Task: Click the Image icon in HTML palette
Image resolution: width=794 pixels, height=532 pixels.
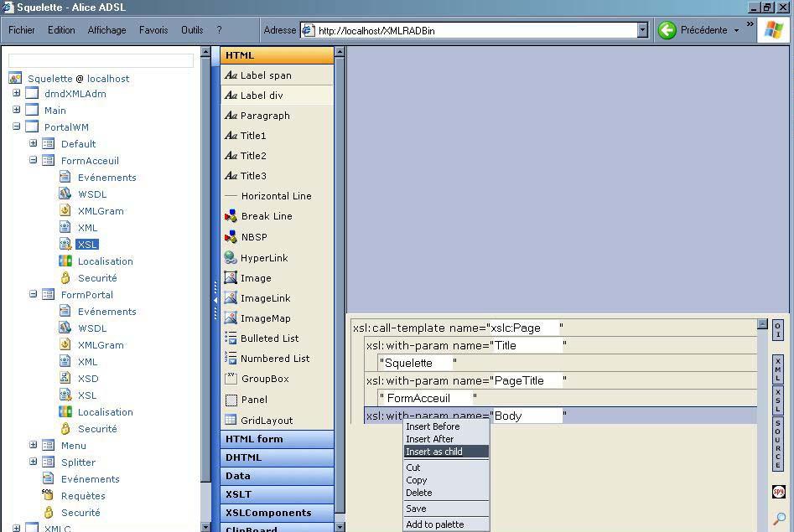Action: [231, 278]
